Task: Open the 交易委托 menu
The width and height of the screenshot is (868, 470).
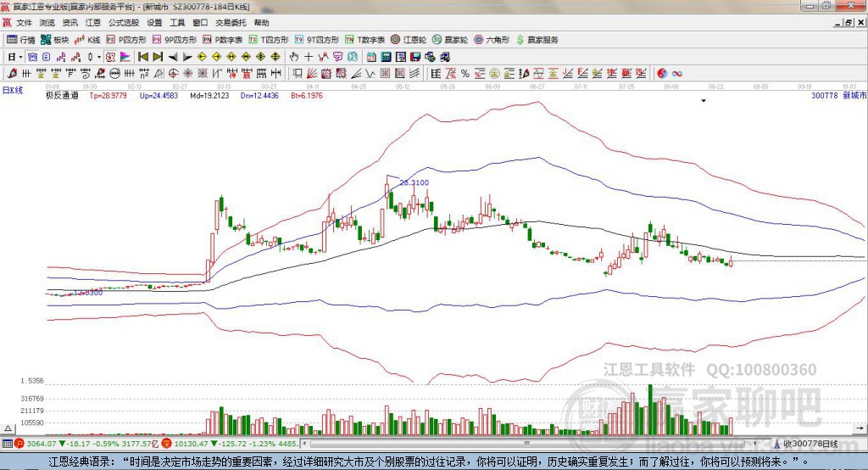Action: tap(231, 23)
